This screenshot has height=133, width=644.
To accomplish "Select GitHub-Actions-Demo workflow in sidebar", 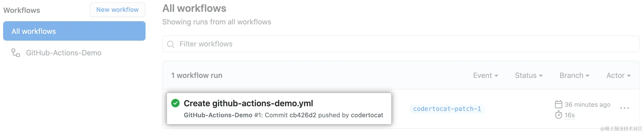I will (64, 53).
